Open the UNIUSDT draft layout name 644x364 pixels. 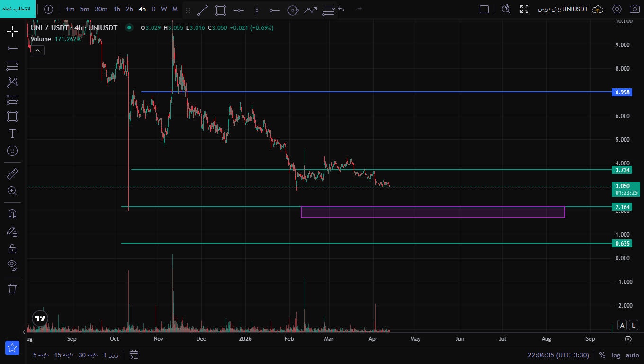click(563, 9)
